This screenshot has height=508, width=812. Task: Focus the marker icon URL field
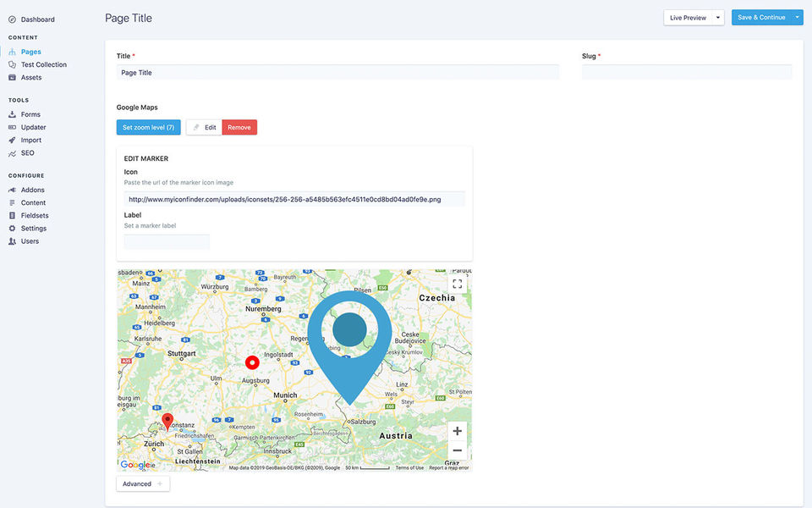294,199
